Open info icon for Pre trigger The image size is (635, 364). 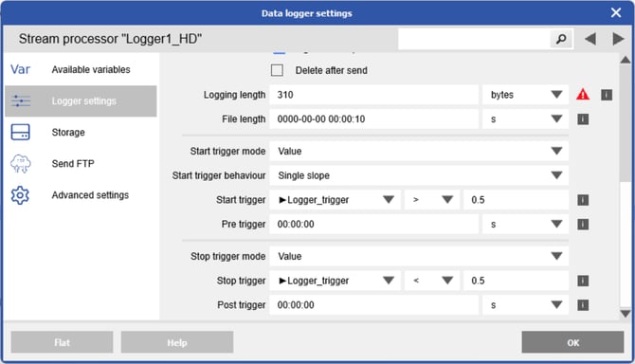click(x=583, y=225)
